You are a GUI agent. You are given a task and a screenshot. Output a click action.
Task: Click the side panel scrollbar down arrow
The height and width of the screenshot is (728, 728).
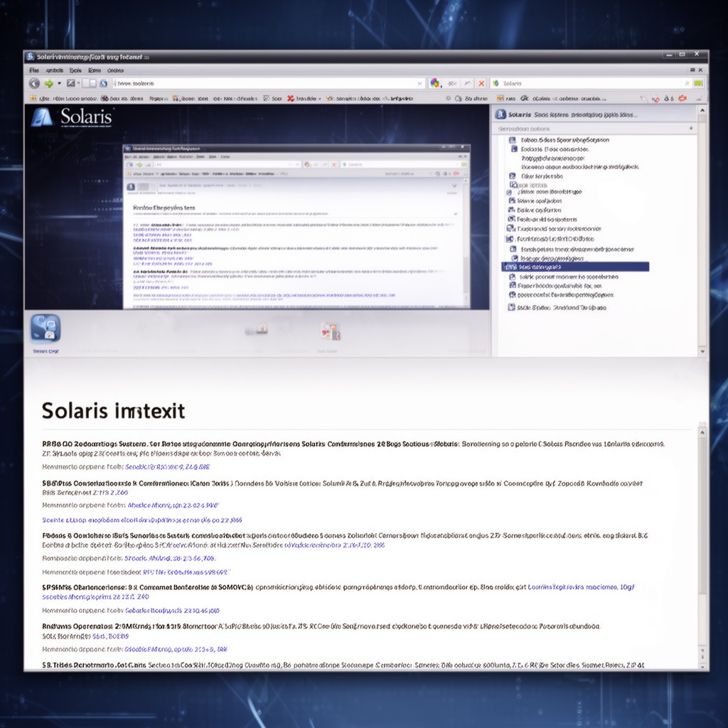point(702,351)
